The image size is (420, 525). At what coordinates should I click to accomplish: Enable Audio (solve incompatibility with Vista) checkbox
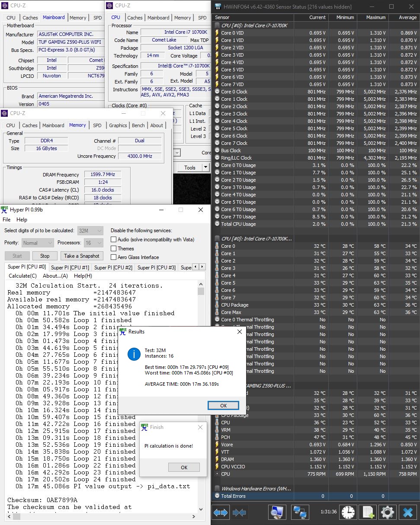(114, 240)
